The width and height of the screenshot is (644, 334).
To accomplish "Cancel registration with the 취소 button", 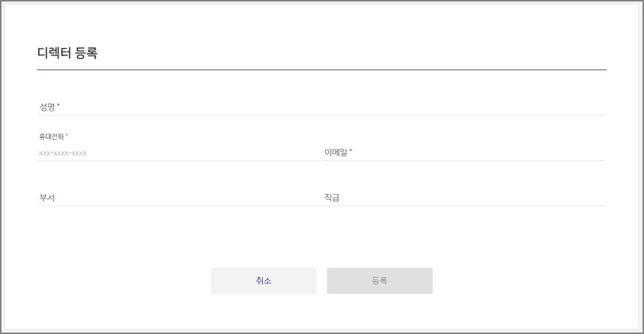I will 264,281.
